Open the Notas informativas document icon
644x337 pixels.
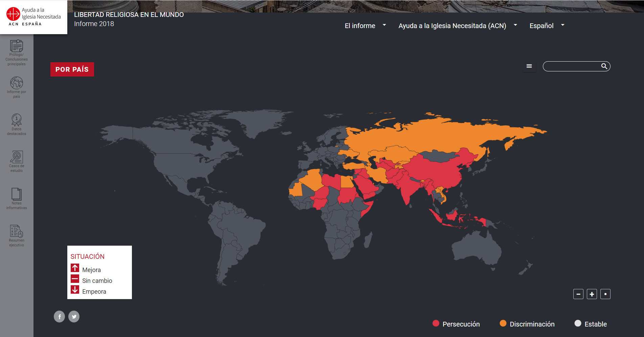click(17, 194)
